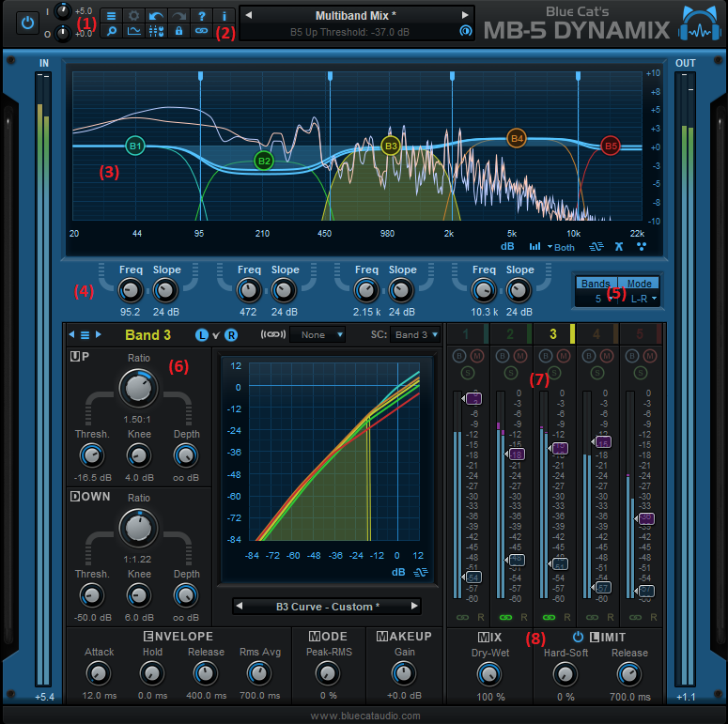Solo band 3 with S button
The width and height of the screenshot is (728, 724).
[x=554, y=372]
